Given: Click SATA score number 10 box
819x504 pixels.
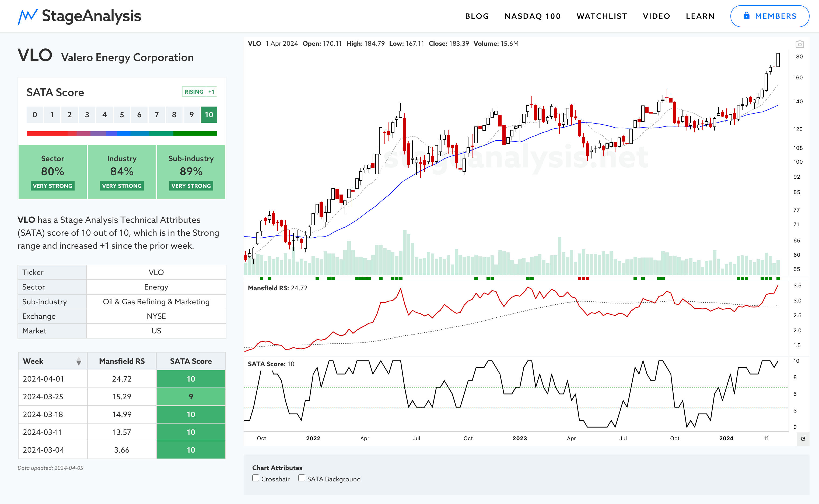Looking at the screenshot, I should tap(209, 115).
